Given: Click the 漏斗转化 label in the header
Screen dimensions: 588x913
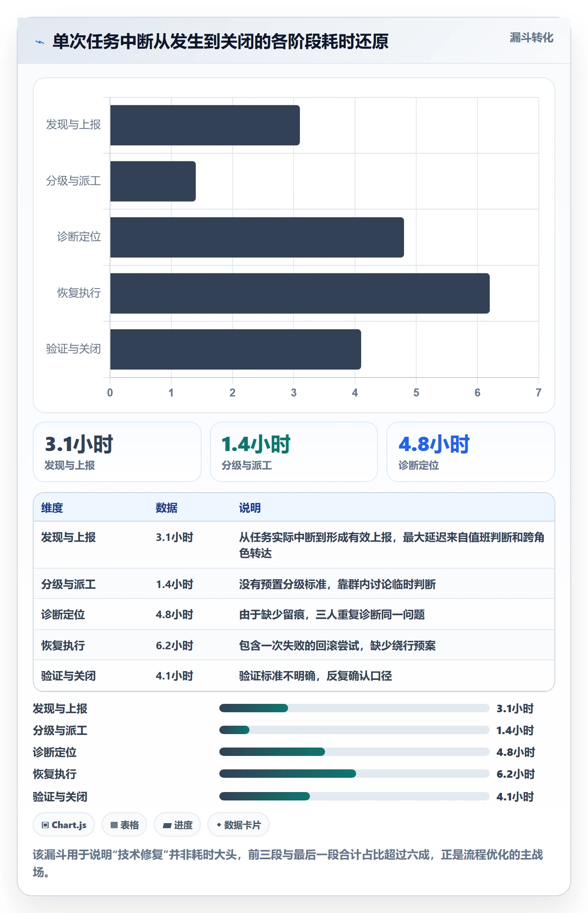Looking at the screenshot, I should coord(531,38).
